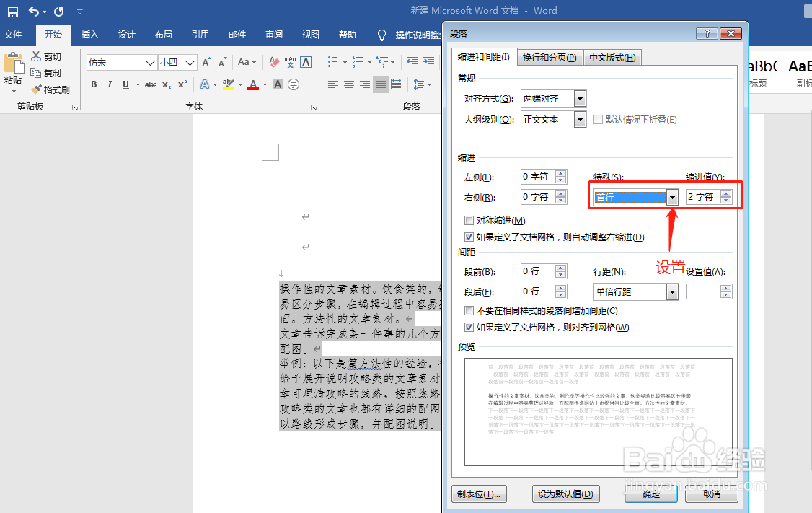Switch to the 换行和分页 tab

(550, 58)
